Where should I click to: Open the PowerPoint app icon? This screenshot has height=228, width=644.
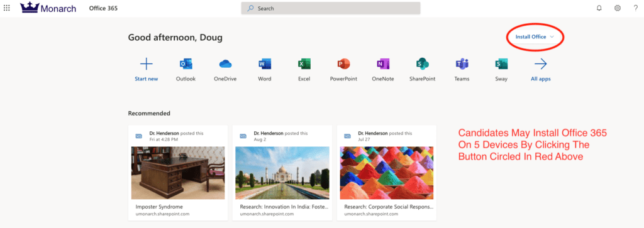(343, 64)
